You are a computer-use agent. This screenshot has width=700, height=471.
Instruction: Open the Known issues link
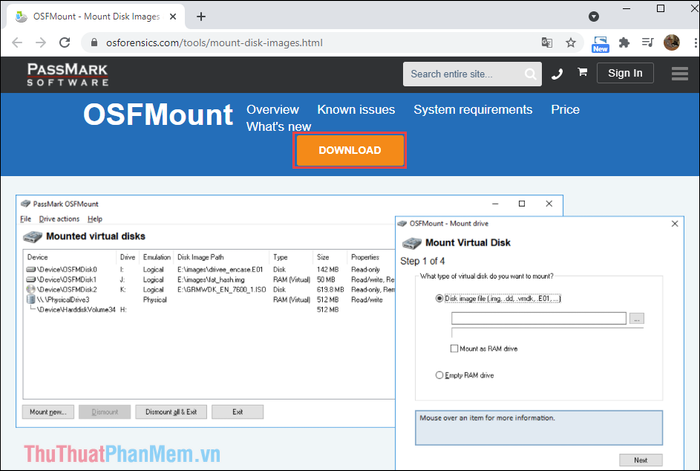click(x=356, y=109)
